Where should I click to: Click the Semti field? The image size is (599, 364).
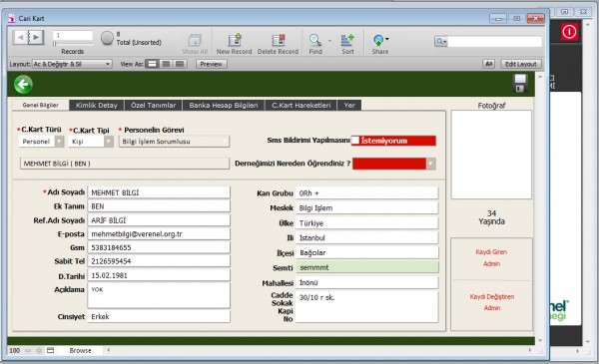click(366, 267)
